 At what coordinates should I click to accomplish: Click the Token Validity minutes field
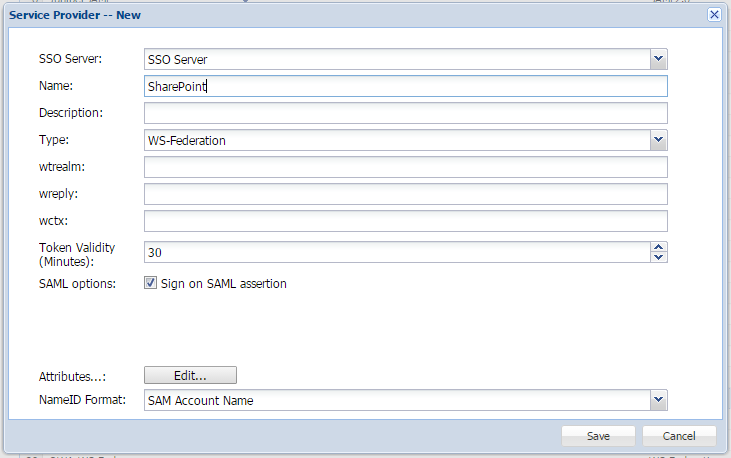[396, 252]
